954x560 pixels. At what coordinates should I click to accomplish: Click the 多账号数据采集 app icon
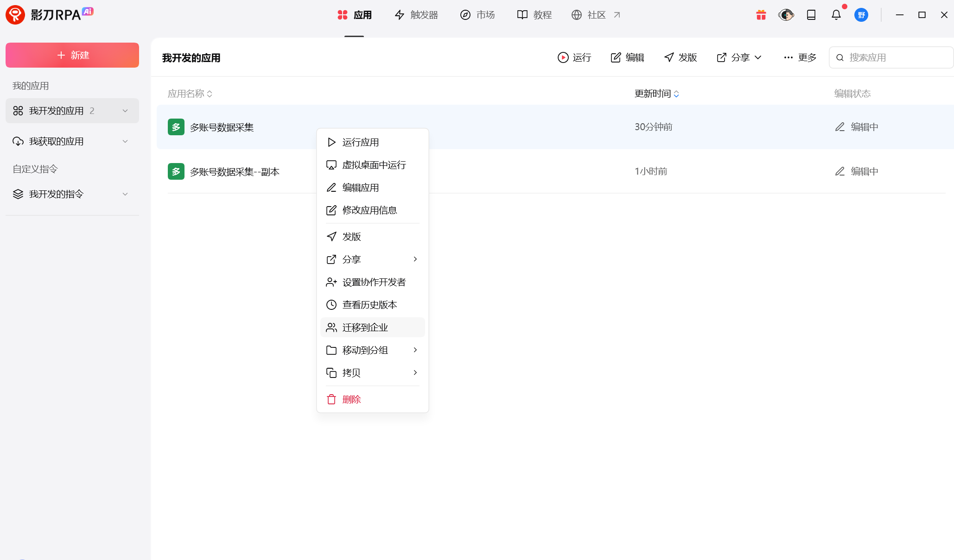pyautogui.click(x=176, y=126)
